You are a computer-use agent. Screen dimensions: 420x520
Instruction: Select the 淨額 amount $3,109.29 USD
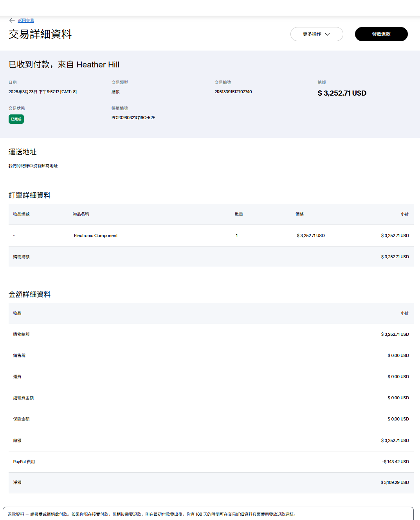[395, 482]
